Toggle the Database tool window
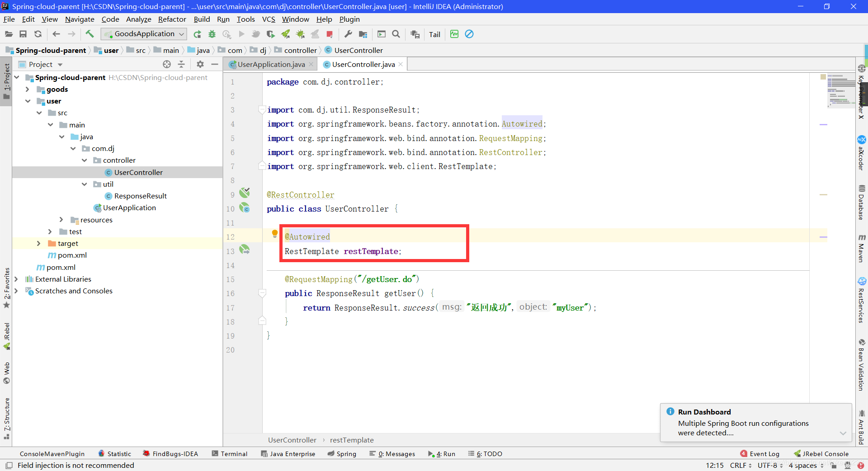Screen dimensions: 868x471 (862, 202)
